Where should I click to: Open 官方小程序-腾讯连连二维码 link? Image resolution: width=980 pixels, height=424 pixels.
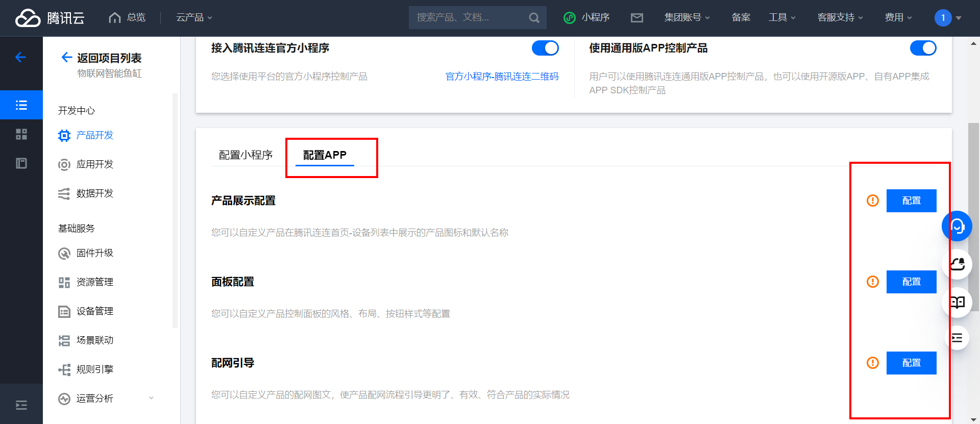[x=502, y=77]
